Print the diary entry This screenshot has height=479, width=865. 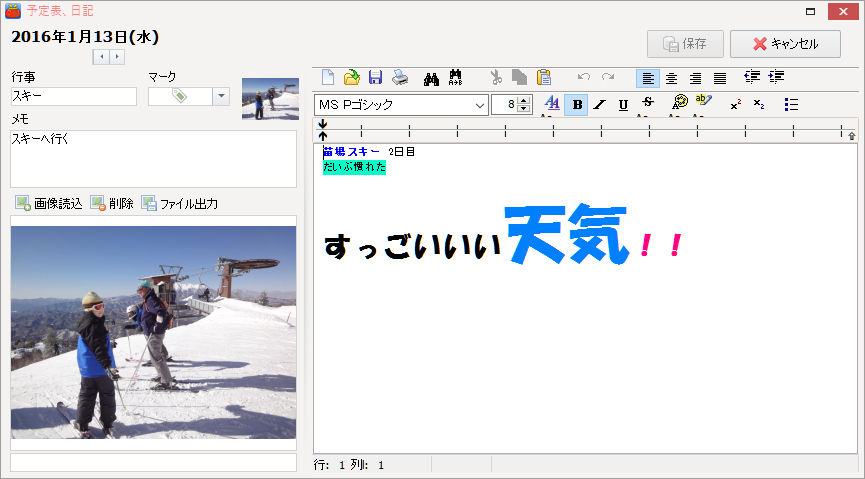coord(400,77)
